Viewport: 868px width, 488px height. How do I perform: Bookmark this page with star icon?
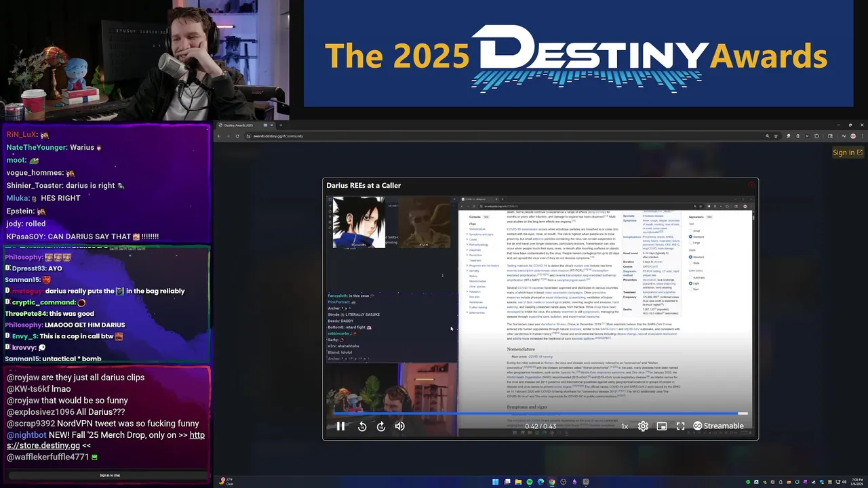[x=776, y=136]
